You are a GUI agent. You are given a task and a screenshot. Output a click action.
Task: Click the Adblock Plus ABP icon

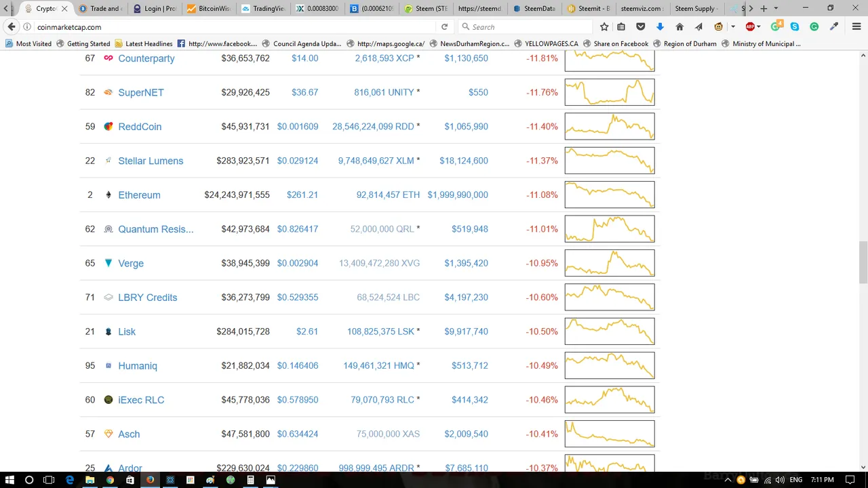click(749, 27)
